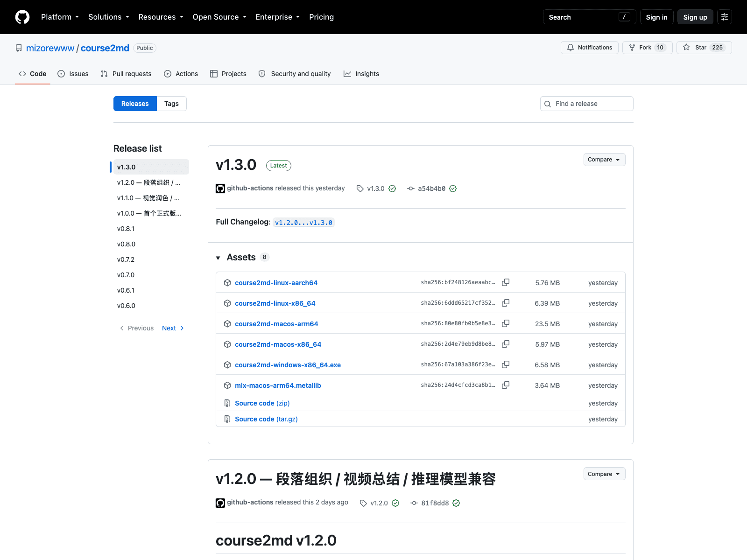Go to the Pricing page

(321, 17)
